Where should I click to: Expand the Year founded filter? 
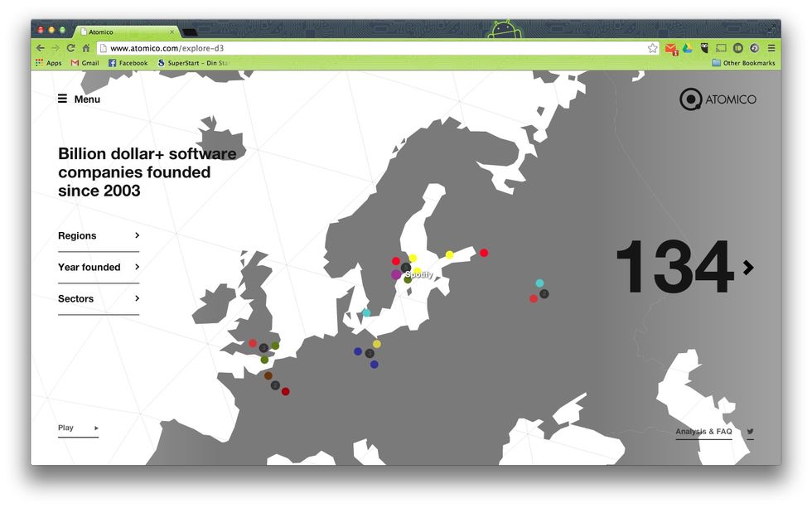point(98,268)
